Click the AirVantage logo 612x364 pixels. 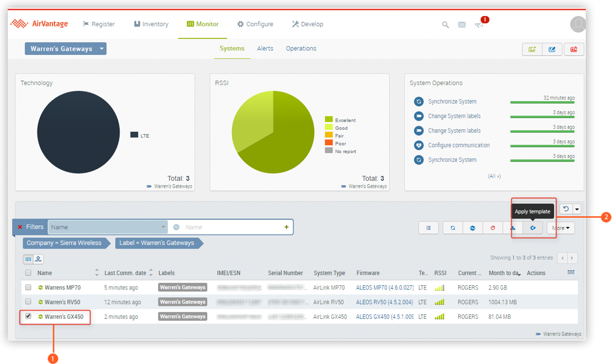pyautogui.click(x=39, y=23)
